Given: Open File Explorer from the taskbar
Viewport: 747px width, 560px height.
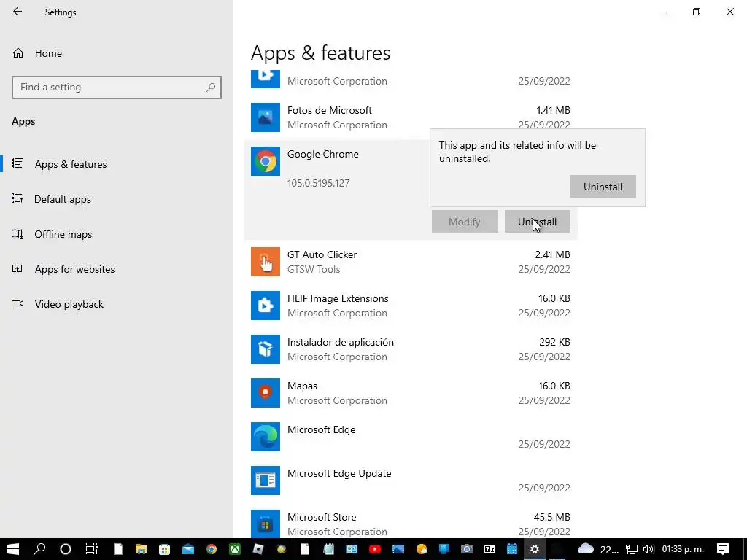Looking at the screenshot, I should (x=141, y=549).
